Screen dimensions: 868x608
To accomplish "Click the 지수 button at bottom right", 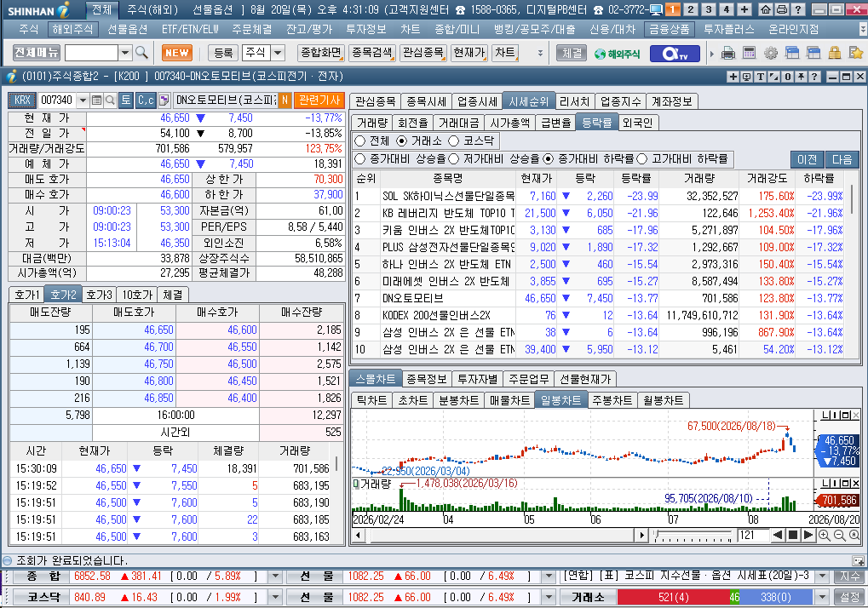I will (850, 576).
